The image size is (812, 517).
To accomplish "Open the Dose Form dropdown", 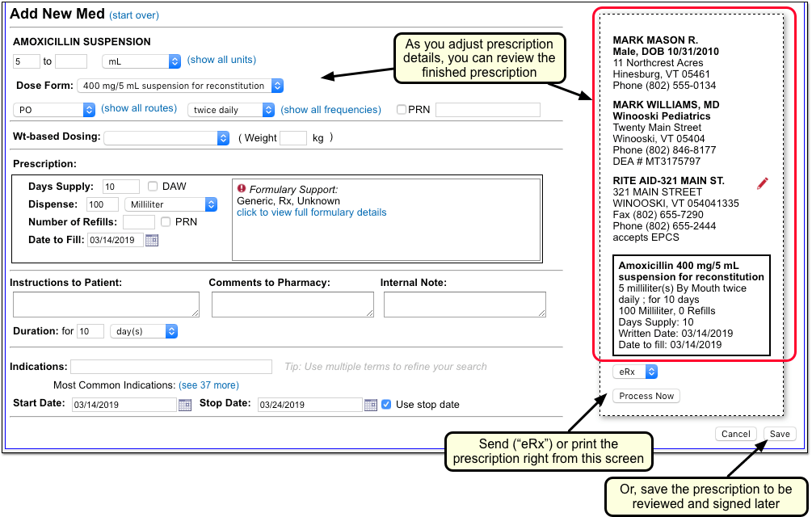I will click(x=180, y=86).
